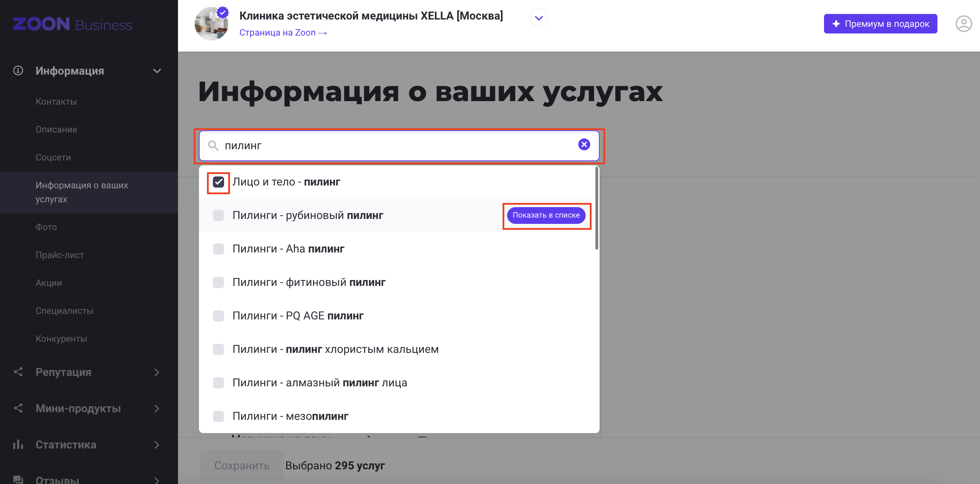The width and height of the screenshot is (980, 484).
Task: Collapse the Информация sidebar section chevron
Action: tap(157, 71)
